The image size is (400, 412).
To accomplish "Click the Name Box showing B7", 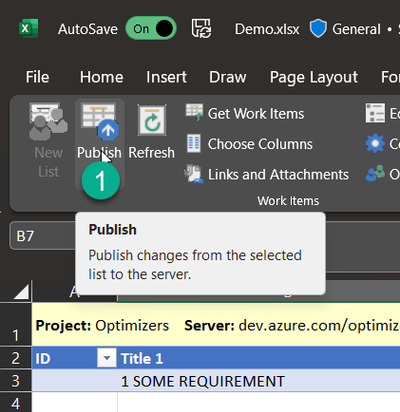I will pos(43,236).
